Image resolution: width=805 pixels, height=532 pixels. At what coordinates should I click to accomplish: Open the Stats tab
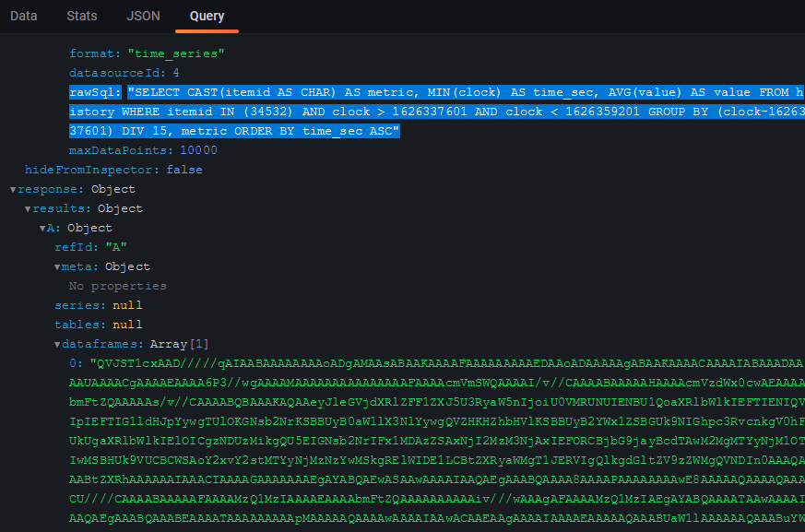81,15
